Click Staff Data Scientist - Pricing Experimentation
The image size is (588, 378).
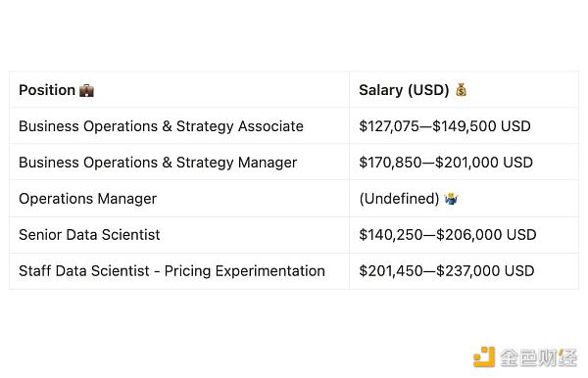click(171, 271)
